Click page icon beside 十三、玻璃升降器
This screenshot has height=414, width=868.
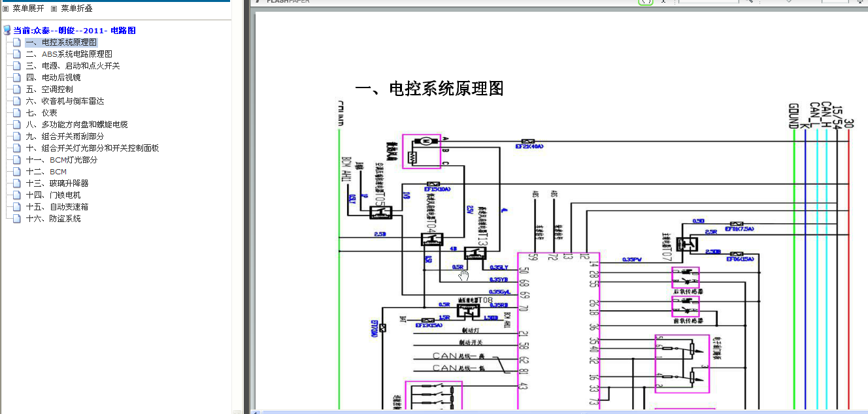[x=17, y=183]
